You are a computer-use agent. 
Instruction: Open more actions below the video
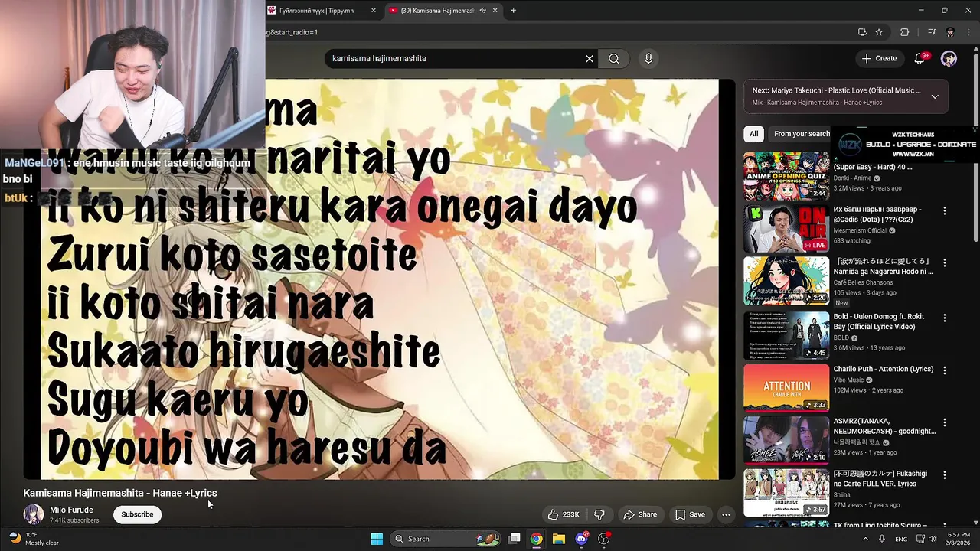pos(726,514)
